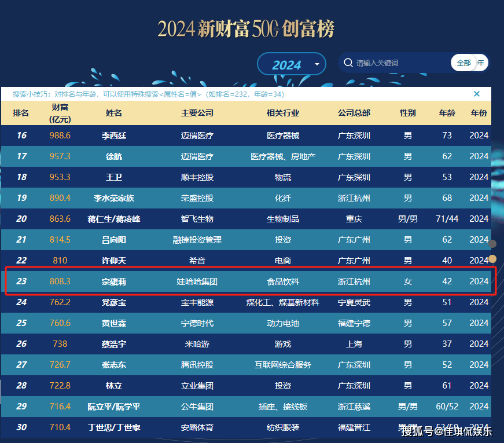The image size is (504, 443).
Task: Click the company 顺丰控股
Action: click(x=197, y=177)
